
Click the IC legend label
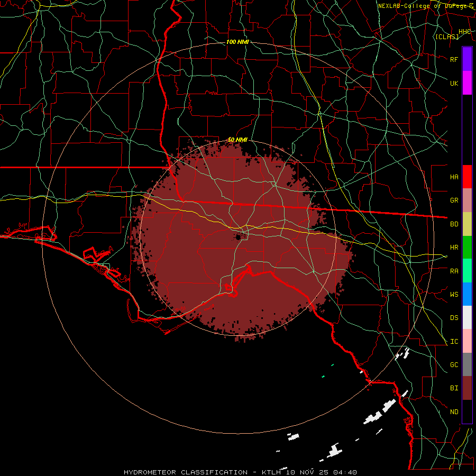click(x=454, y=342)
